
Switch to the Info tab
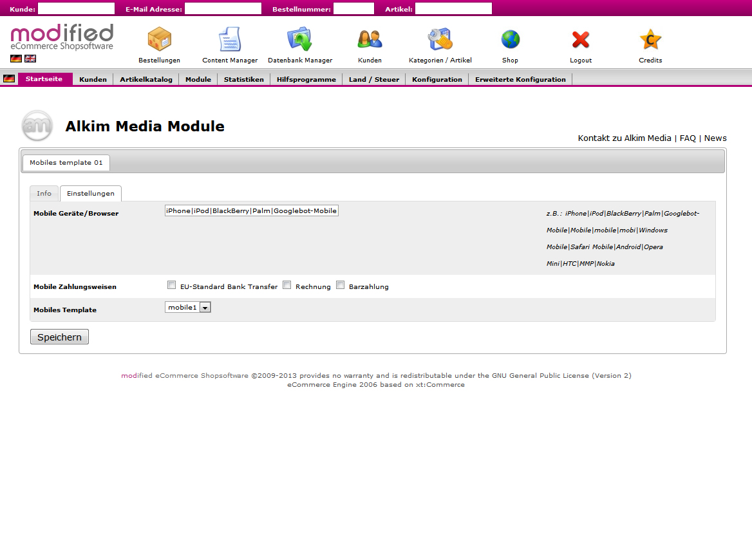(x=44, y=193)
